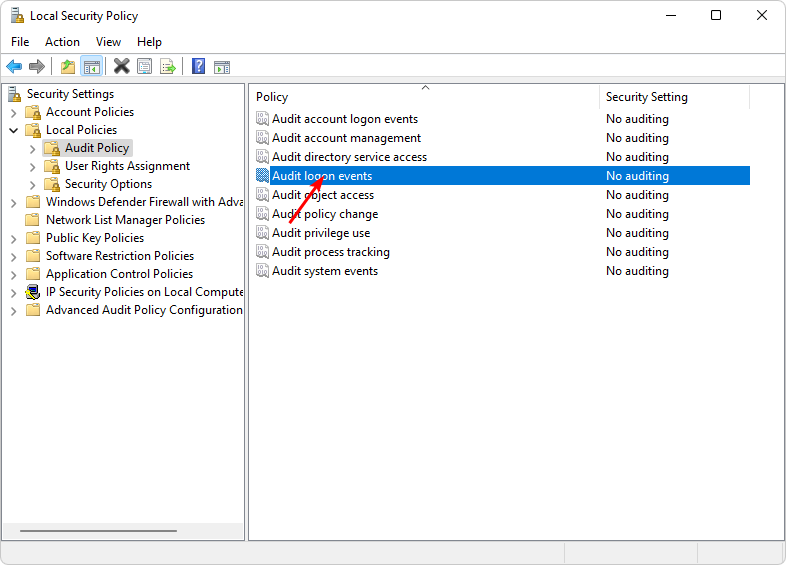Click the blue Help question mark icon
The width and height of the screenshot is (786, 565).
199,66
